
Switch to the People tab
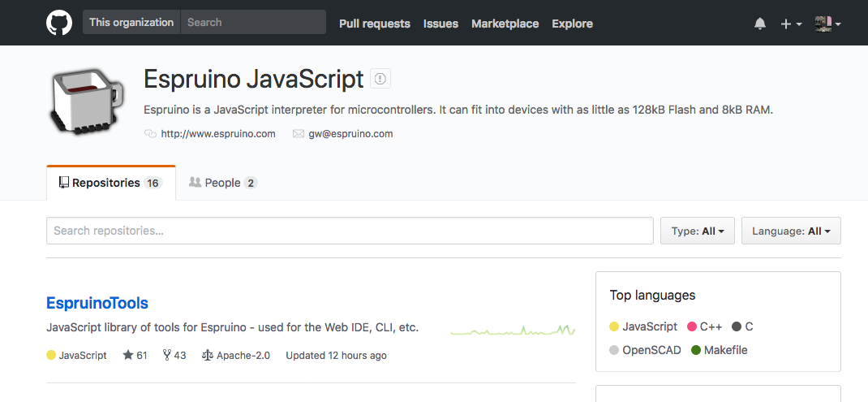pyautogui.click(x=222, y=183)
